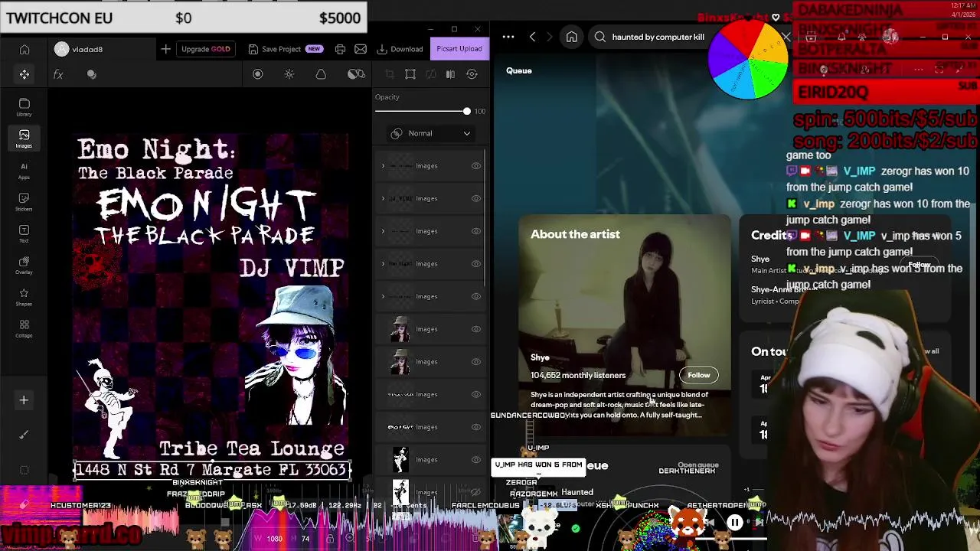
Task: Pause playback in Spotify
Action: tap(734, 523)
